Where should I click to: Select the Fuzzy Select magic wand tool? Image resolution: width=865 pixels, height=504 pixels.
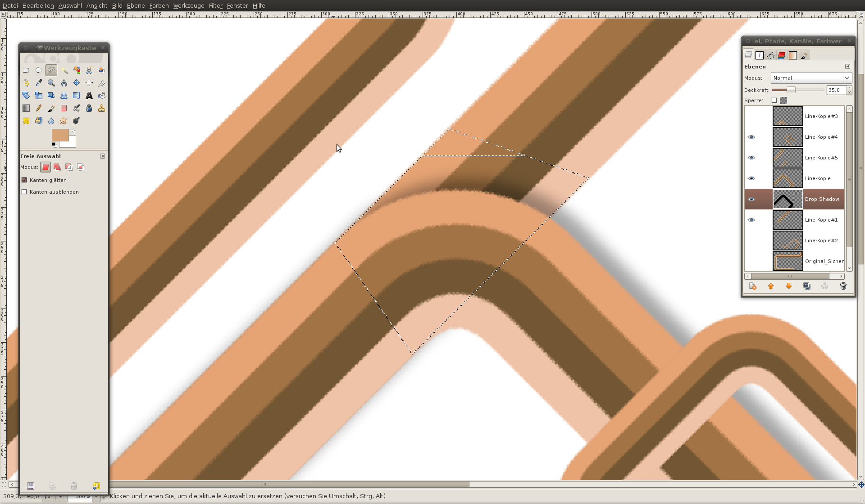pos(64,70)
